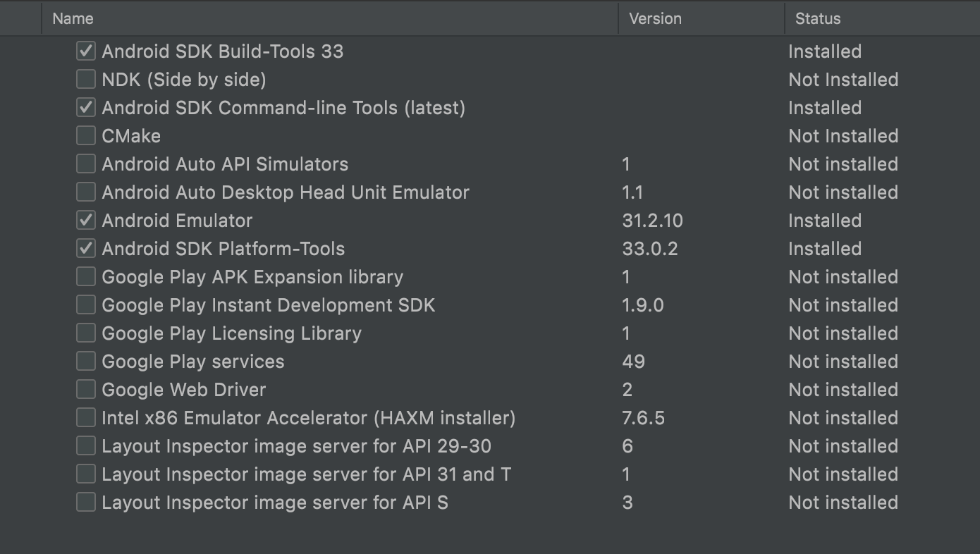Select the 'CMake' row label
The image size is (980, 554).
[131, 136]
